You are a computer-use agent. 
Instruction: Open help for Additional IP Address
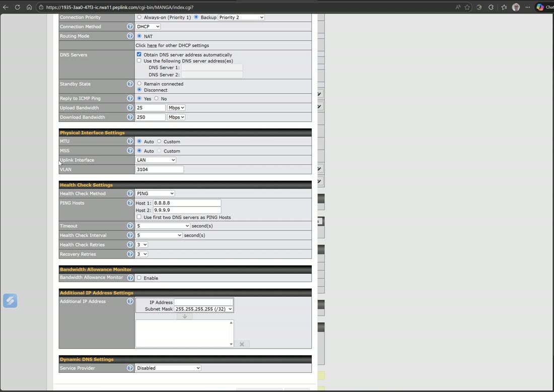[x=130, y=301]
